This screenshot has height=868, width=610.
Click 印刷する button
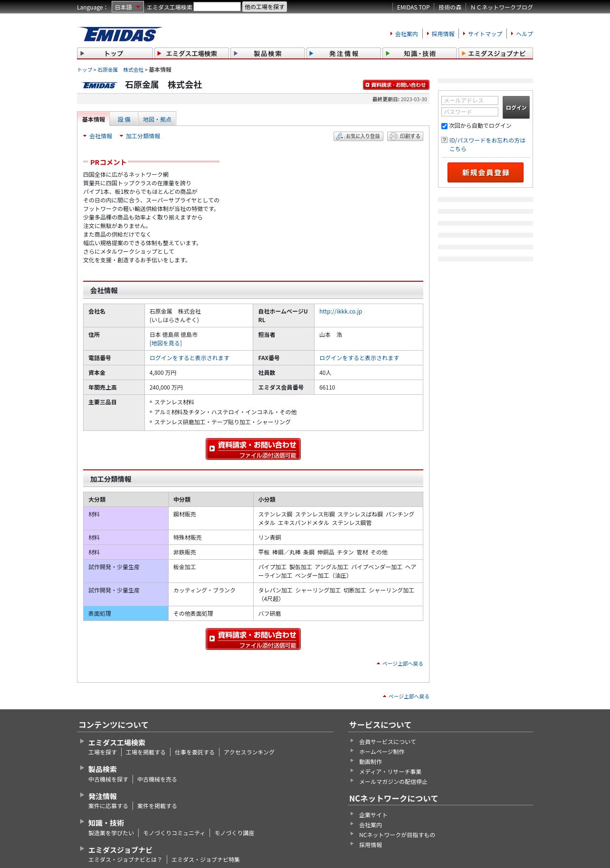pyautogui.click(x=405, y=136)
